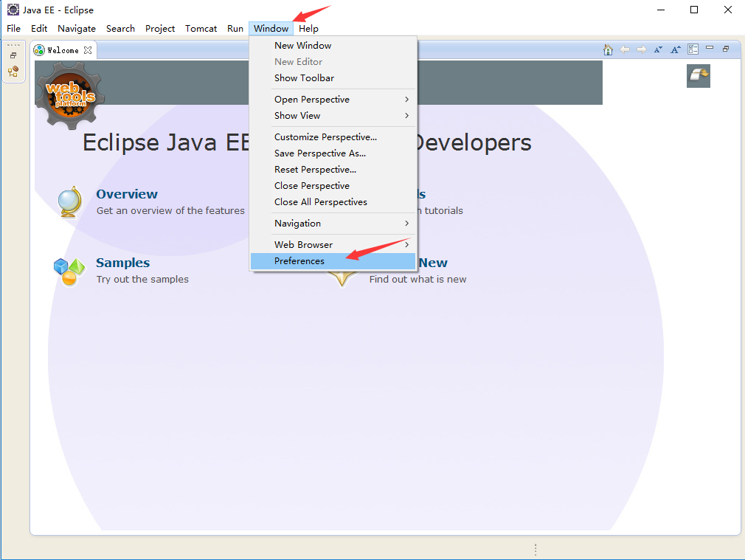
Task: Choose Show Toolbar menu entry
Action: pos(333,78)
